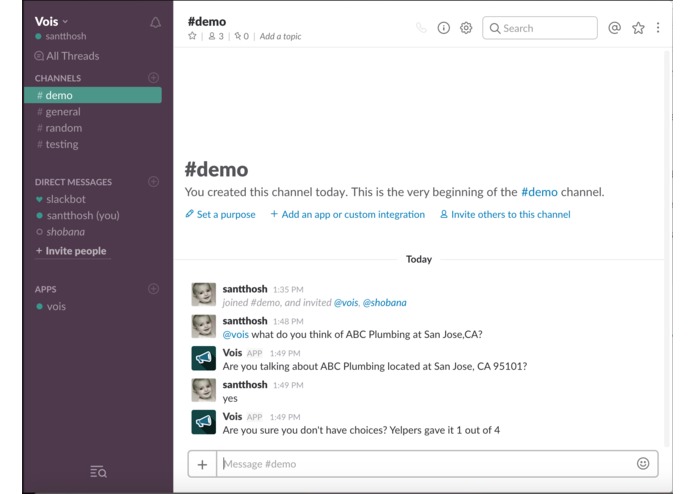This screenshot has width=695, height=494.
Task: Open Vois app avatar on San Jose question
Action: (x=203, y=358)
